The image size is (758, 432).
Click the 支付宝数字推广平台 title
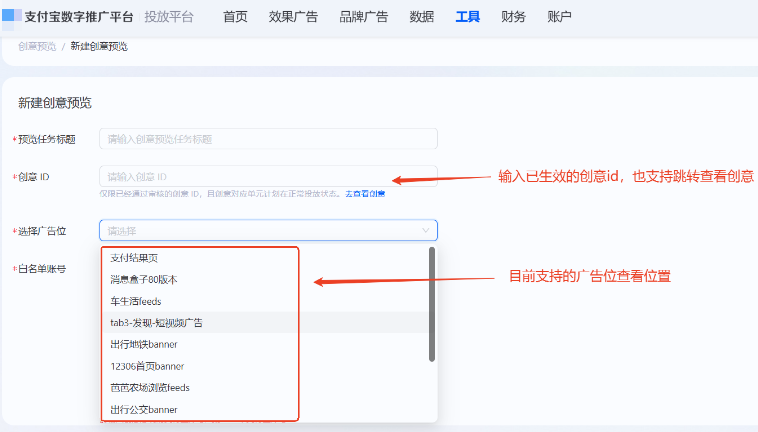[x=79, y=17]
